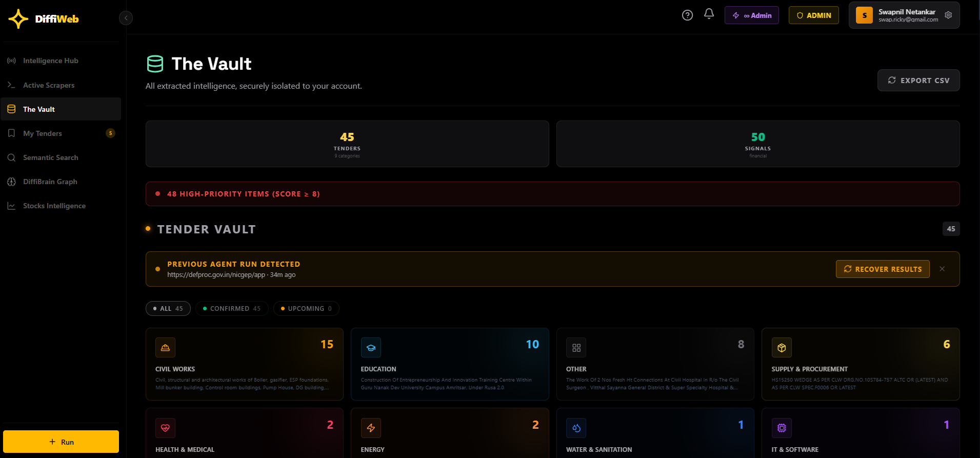980x458 pixels.
Task: Click Recover Results button
Action: (883, 269)
